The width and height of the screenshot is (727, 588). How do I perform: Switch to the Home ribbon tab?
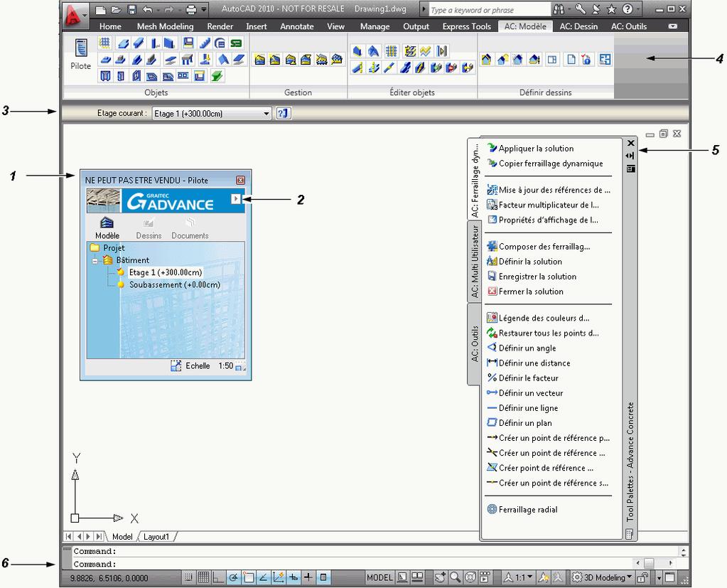click(110, 26)
